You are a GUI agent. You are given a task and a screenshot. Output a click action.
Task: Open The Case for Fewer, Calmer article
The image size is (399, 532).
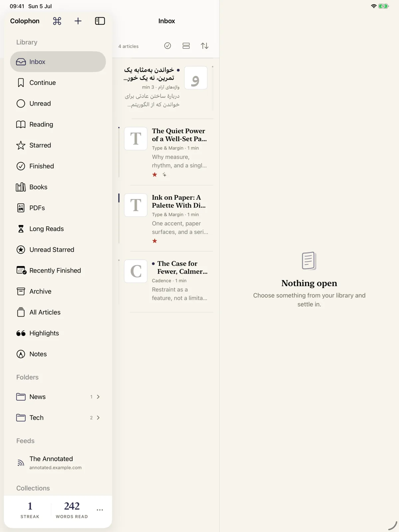coord(166,282)
